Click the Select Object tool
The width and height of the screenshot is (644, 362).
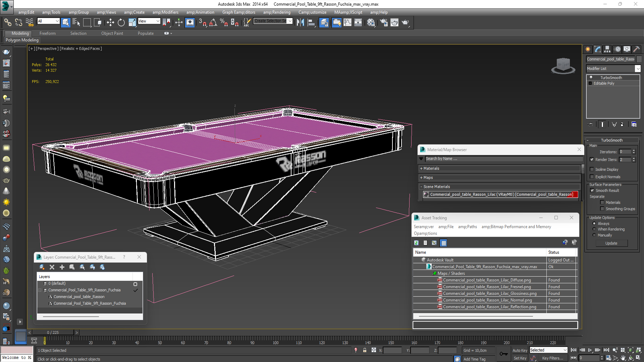pos(65,22)
